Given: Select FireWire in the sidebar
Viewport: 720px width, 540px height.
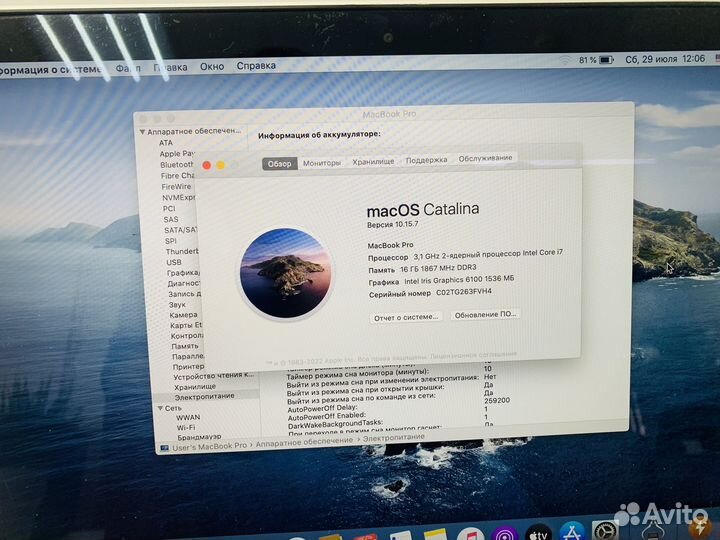Looking at the screenshot, I should tap(176, 186).
